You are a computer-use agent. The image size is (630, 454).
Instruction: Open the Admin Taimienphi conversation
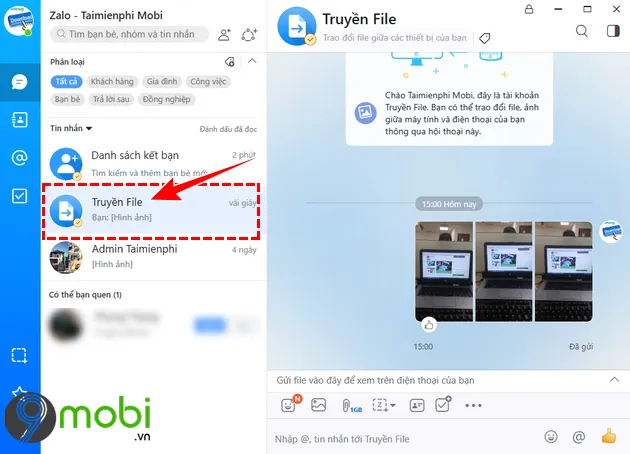pyautogui.click(x=153, y=257)
